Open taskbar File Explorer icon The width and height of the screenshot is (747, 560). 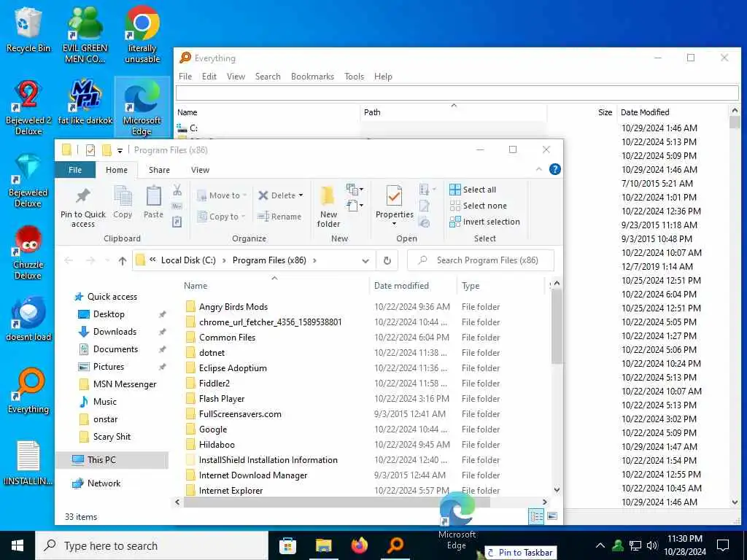point(324,545)
